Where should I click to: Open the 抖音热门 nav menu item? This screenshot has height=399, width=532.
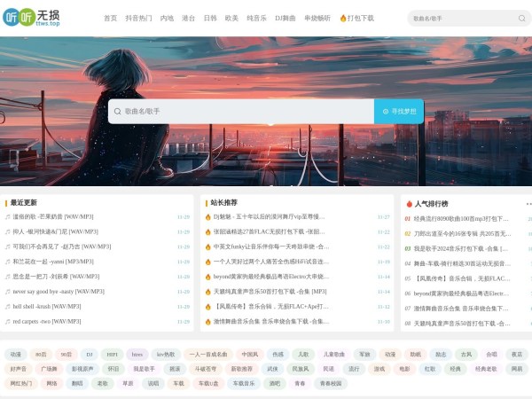[x=137, y=18]
